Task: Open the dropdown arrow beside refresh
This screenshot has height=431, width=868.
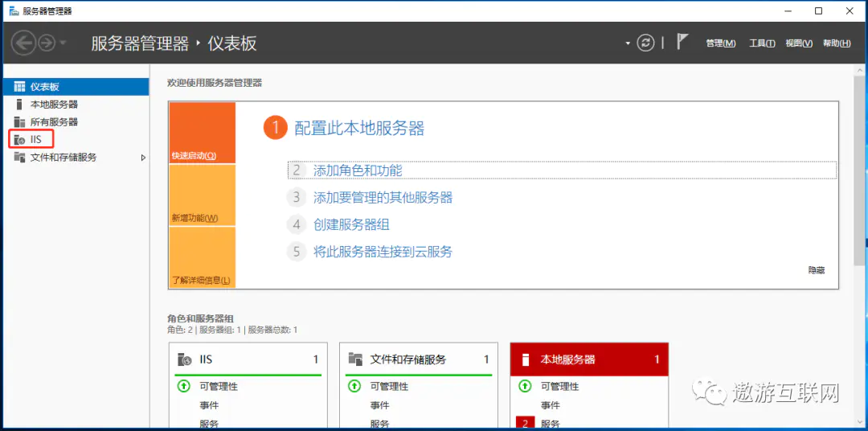Action: tap(628, 43)
